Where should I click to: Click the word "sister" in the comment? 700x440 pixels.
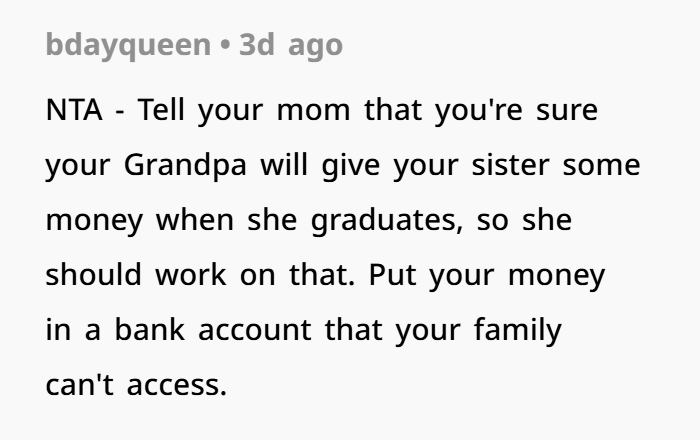click(510, 165)
